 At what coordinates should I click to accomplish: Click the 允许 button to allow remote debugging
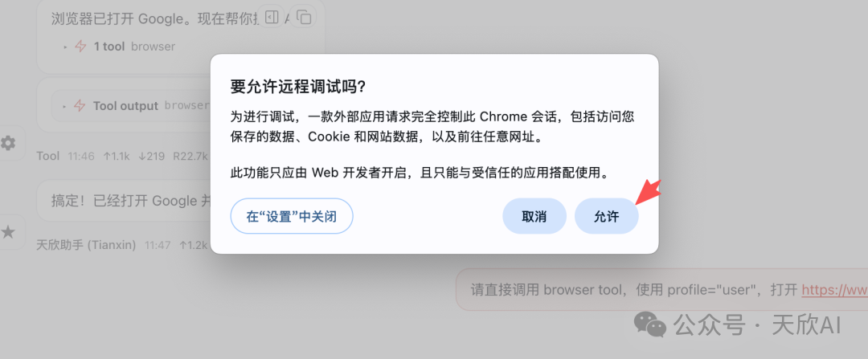pyautogui.click(x=606, y=217)
